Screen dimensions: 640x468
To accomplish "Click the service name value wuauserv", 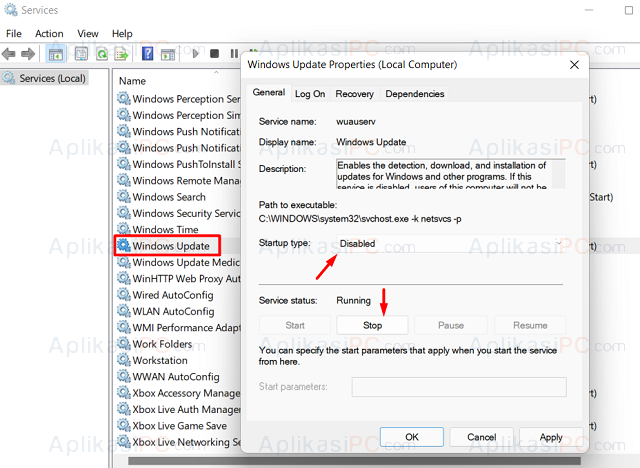I will click(356, 122).
